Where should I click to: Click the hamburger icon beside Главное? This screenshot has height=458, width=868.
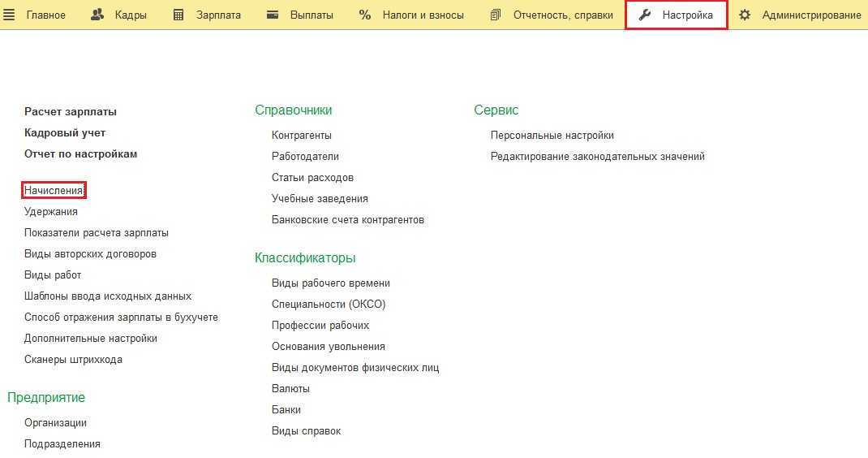click(10, 15)
